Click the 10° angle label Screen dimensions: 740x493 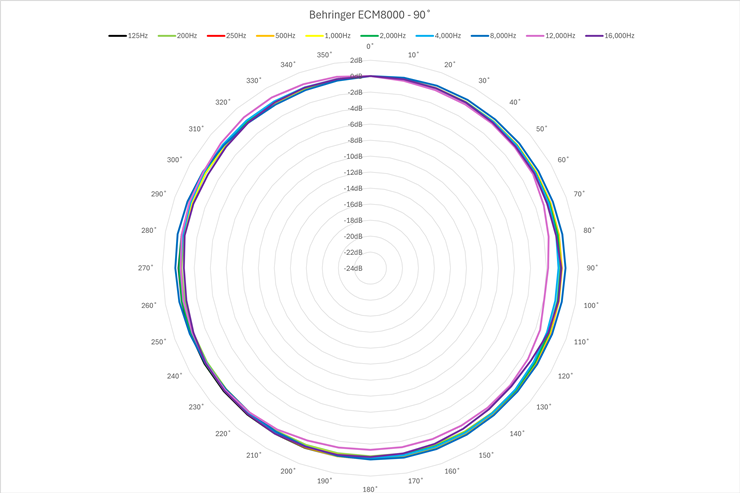tap(413, 55)
